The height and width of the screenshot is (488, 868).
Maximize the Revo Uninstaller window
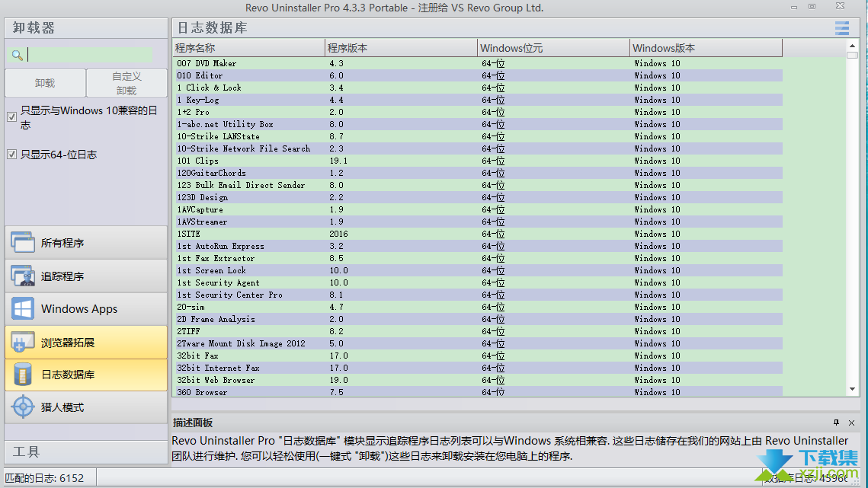pyautogui.click(x=812, y=7)
